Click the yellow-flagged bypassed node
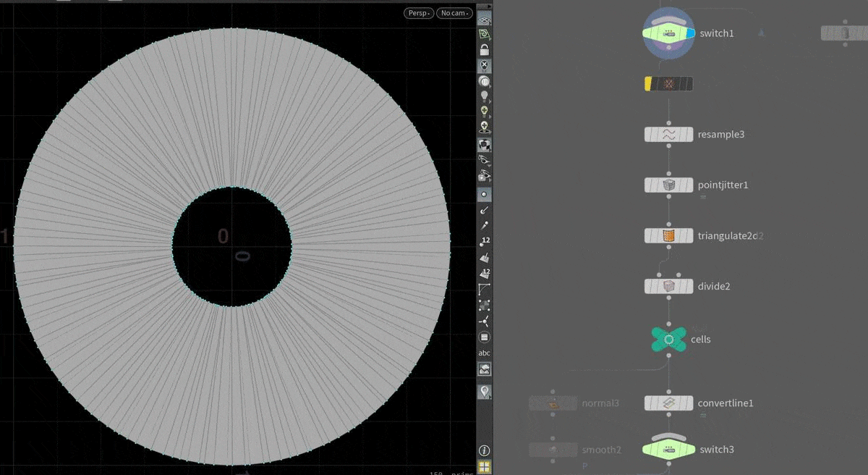 pyautogui.click(x=668, y=84)
